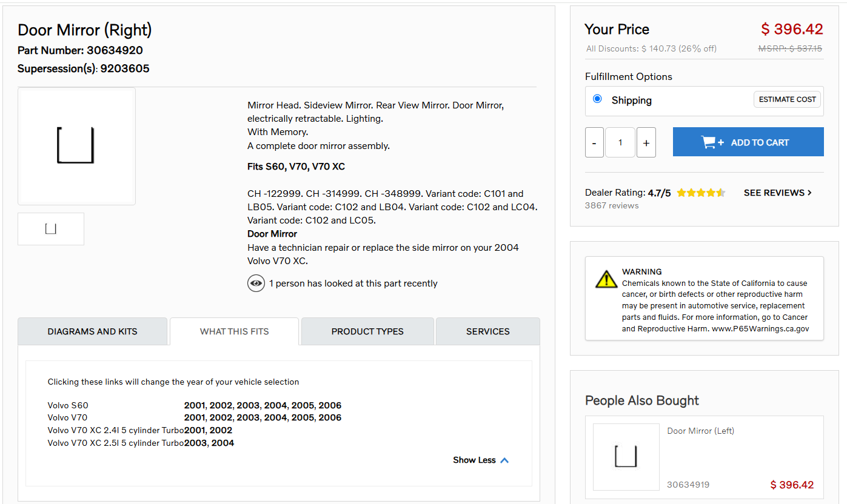Select the Shipping radio button
847x504 pixels.
[x=597, y=99]
